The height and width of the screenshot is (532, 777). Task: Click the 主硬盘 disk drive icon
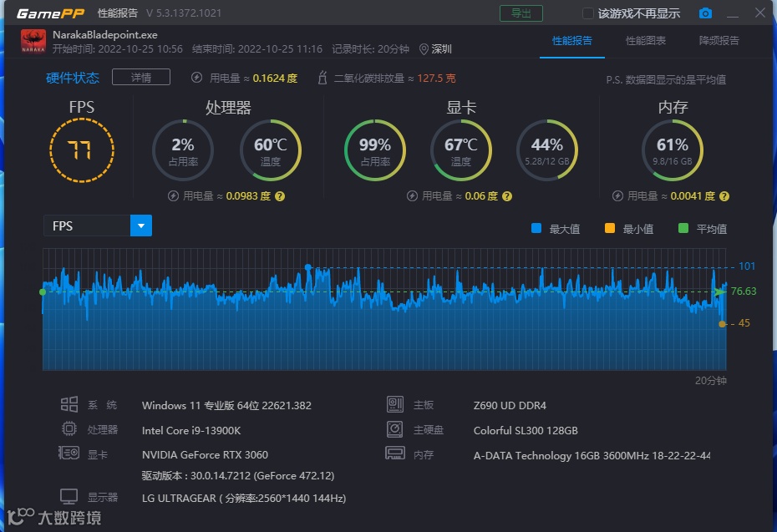coord(395,429)
